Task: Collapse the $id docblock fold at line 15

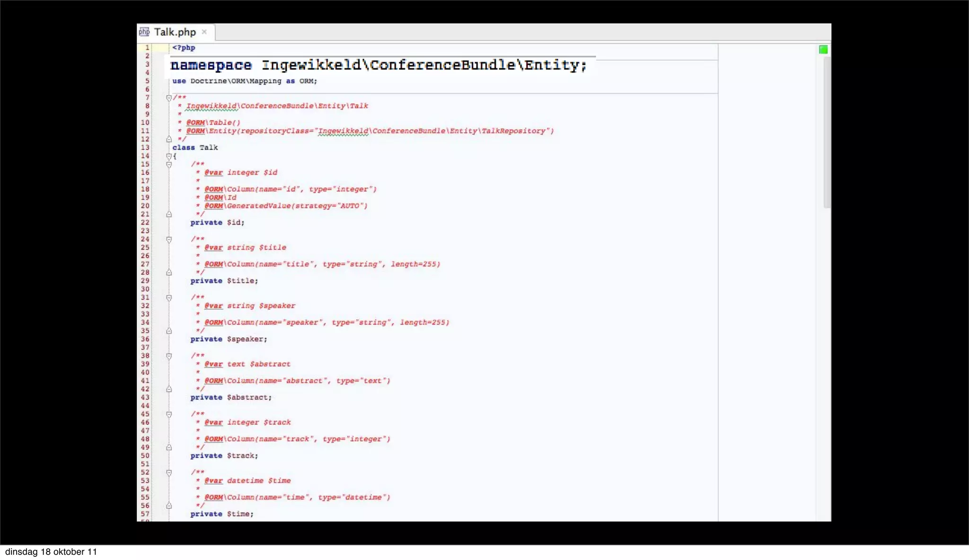Action: coord(169,165)
